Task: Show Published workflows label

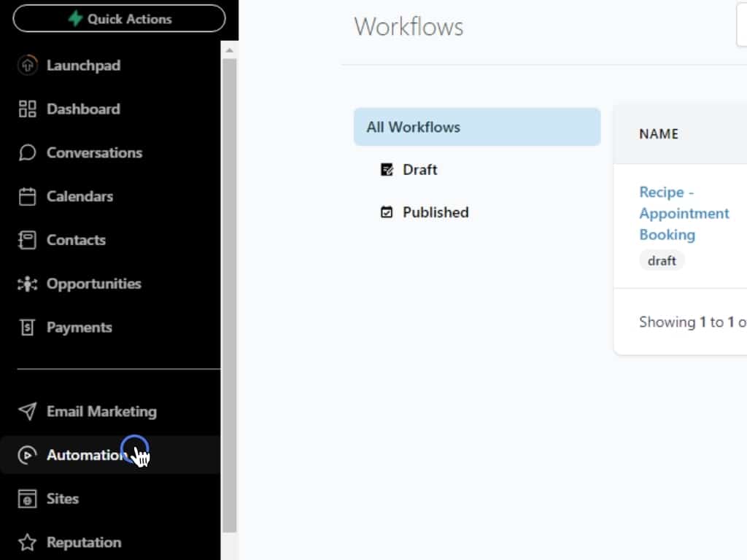Action: click(436, 213)
